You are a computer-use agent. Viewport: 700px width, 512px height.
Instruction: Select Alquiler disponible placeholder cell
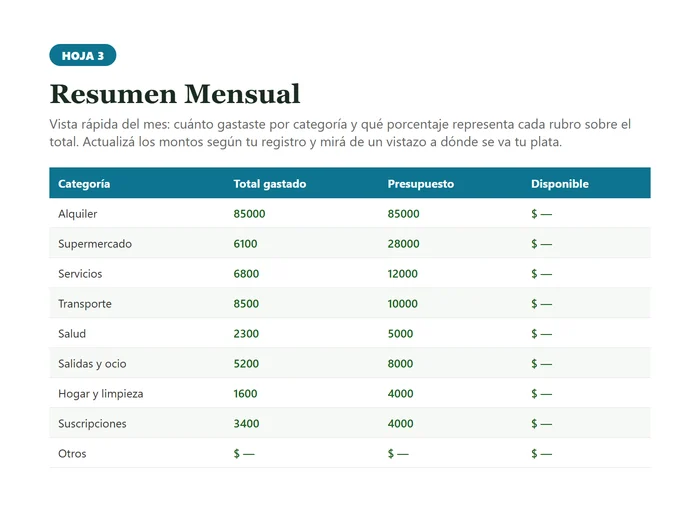pos(541,214)
